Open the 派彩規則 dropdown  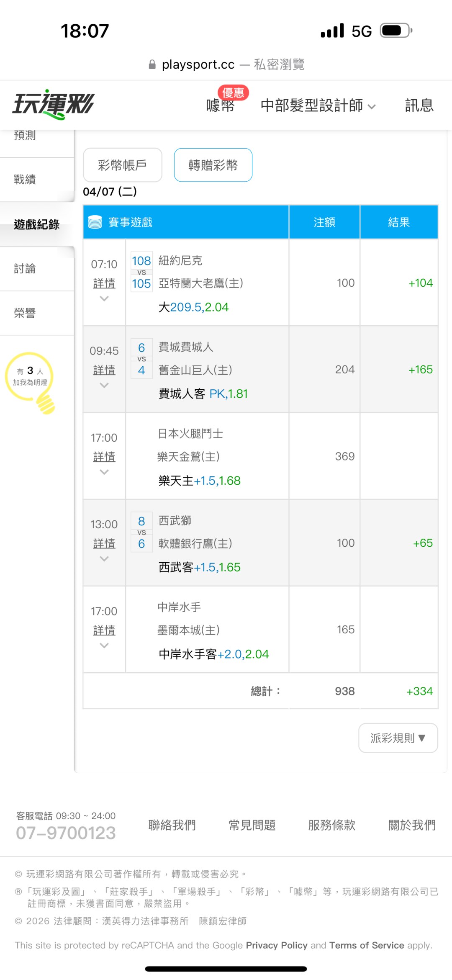pyautogui.click(x=398, y=738)
